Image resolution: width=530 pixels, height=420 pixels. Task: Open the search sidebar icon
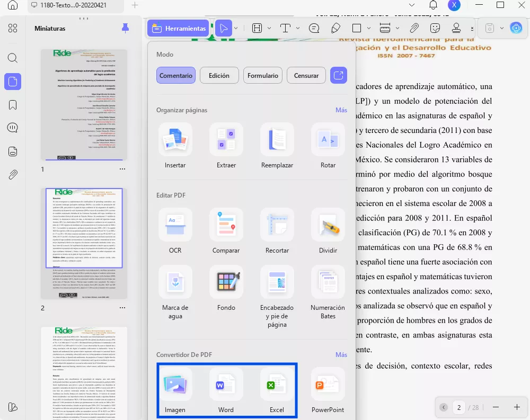(x=13, y=58)
